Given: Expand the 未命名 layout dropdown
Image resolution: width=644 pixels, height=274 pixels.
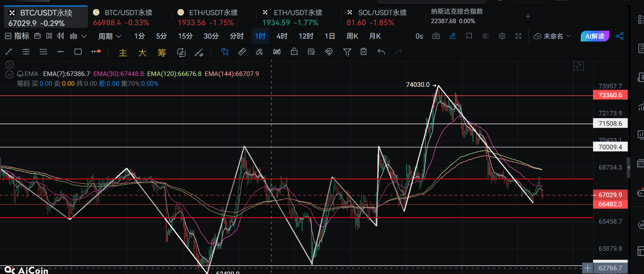Looking at the screenshot, I should tap(552, 36).
